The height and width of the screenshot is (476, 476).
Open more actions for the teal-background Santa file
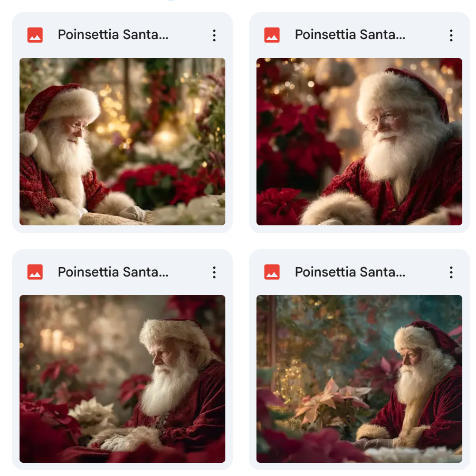(451, 272)
